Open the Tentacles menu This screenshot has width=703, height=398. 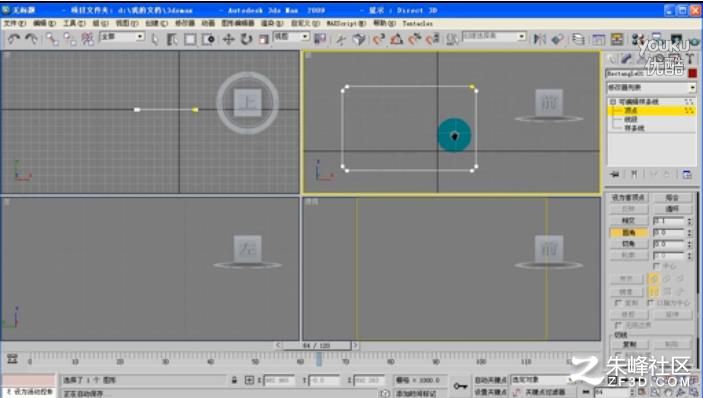[x=417, y=23]
